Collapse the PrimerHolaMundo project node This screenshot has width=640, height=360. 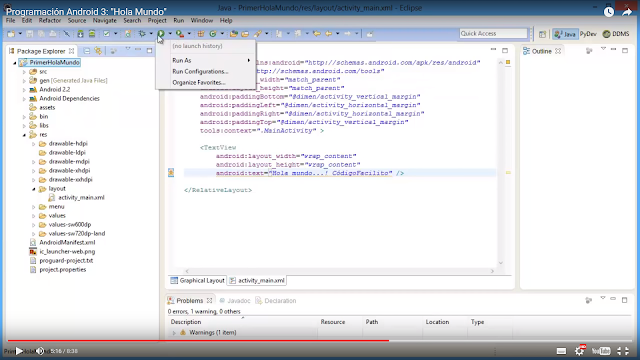click(15, 63)
